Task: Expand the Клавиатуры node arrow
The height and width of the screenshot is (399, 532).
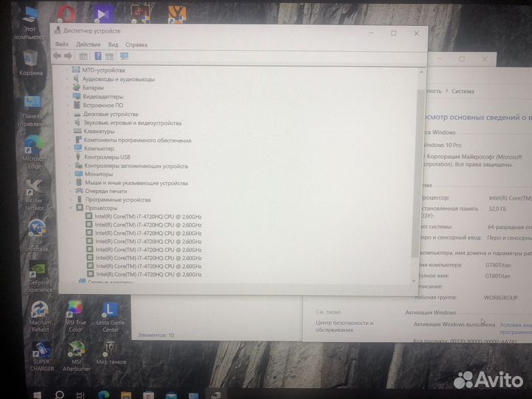Action: pyautogui.click(x=69, y=132)
